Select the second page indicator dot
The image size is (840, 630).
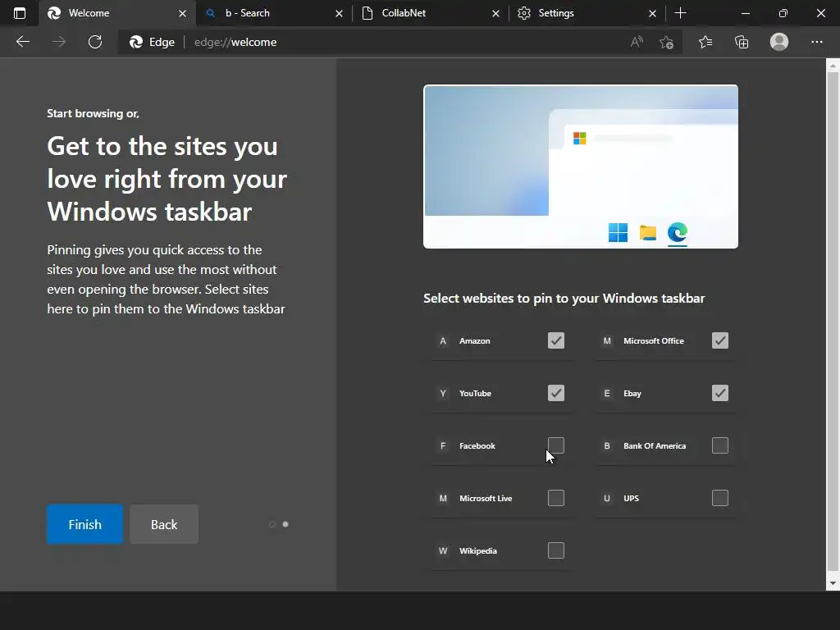pyautogui.click(x=285, y=524)
